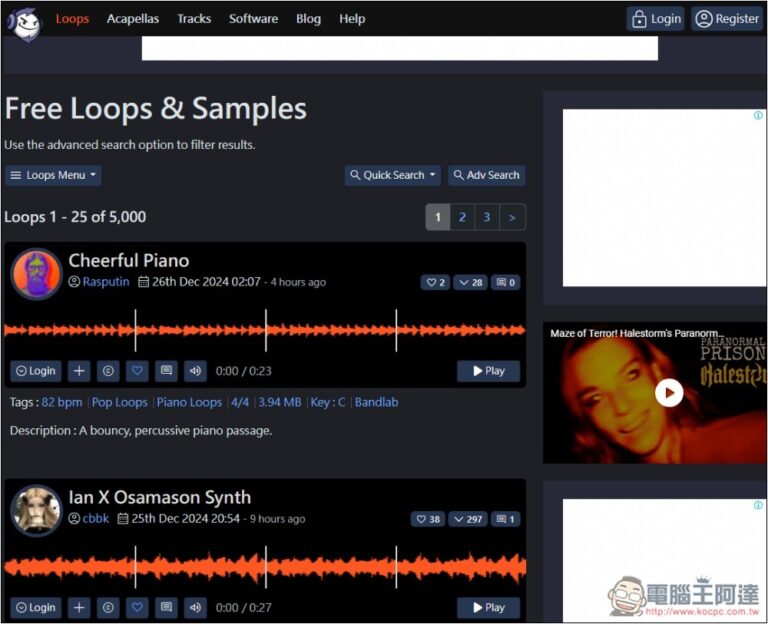Favorite Cheerful Piano with the heart icon

138,371
